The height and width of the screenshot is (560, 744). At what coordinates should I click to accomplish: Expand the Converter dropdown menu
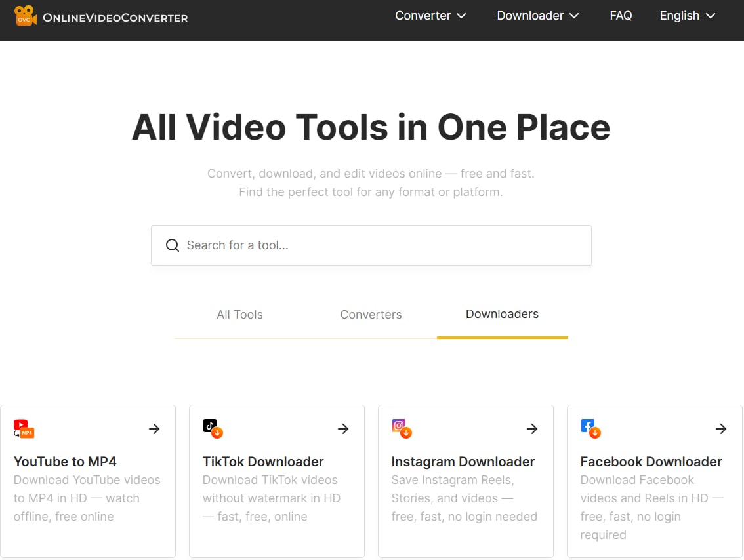[430, 16]
